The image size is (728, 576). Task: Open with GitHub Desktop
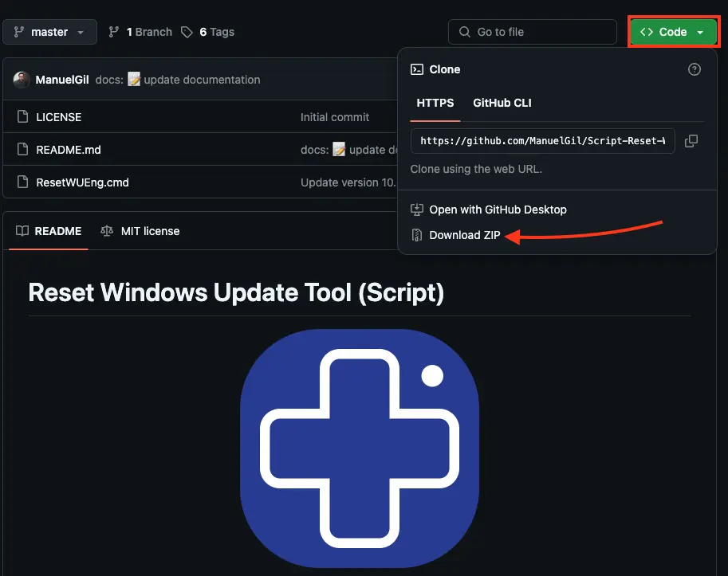coord(498,210)
